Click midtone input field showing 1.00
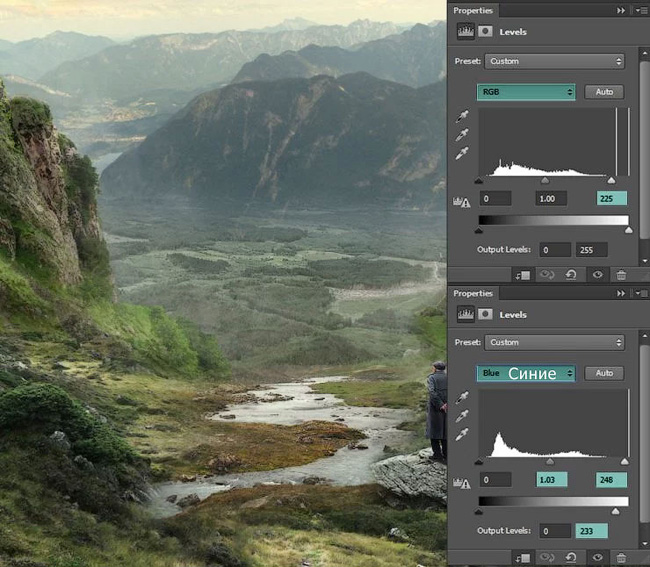 [551, 199]
